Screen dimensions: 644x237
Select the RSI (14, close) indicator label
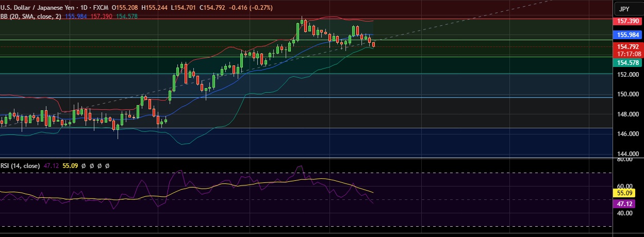[x=20, y=166]
